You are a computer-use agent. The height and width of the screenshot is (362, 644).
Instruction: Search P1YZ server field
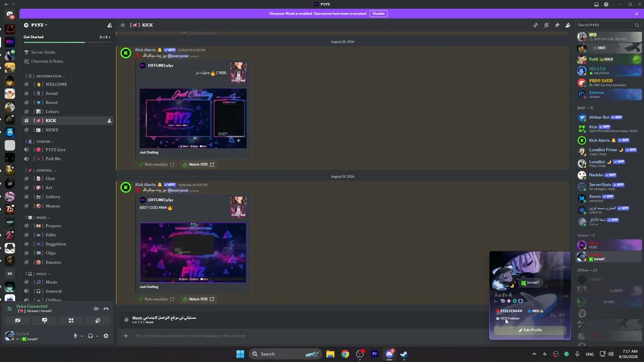point(607,25)
